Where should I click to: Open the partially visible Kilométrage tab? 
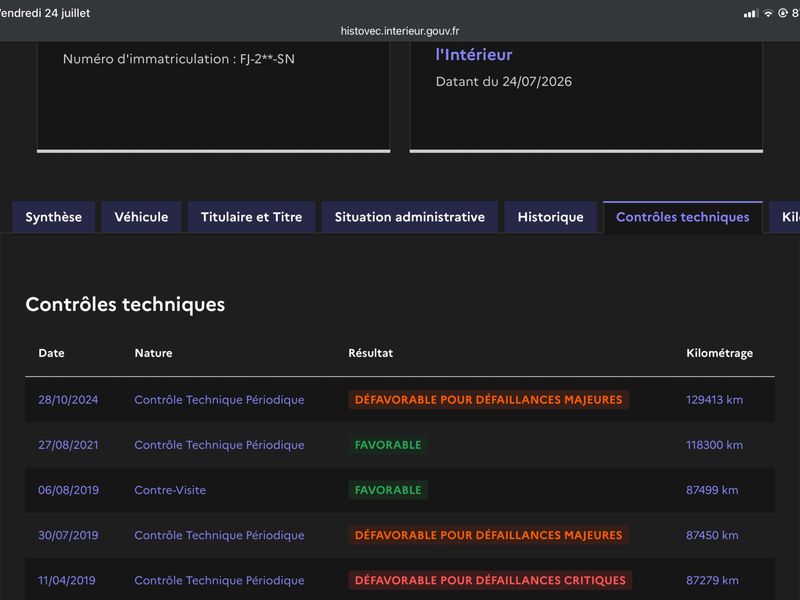click(786, 217)
